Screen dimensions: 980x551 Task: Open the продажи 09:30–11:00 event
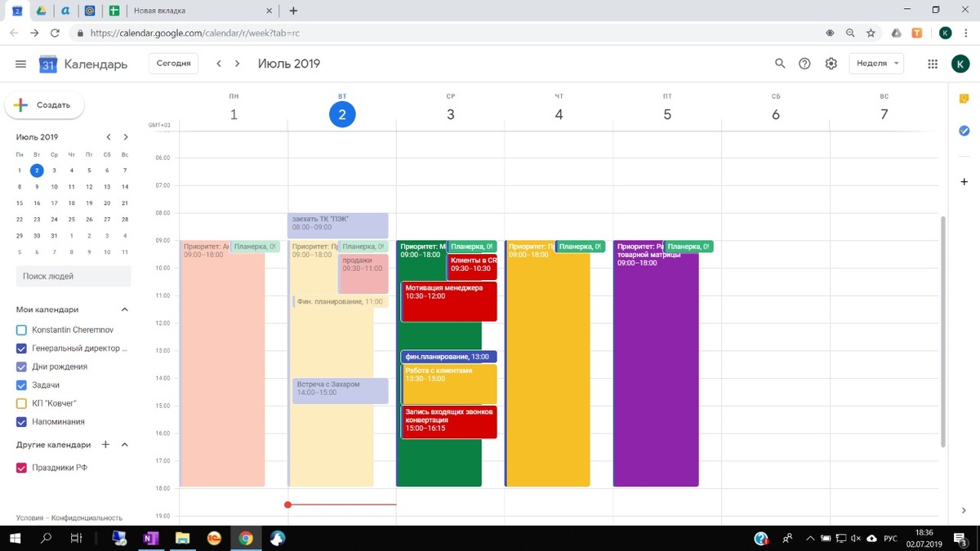363,274
